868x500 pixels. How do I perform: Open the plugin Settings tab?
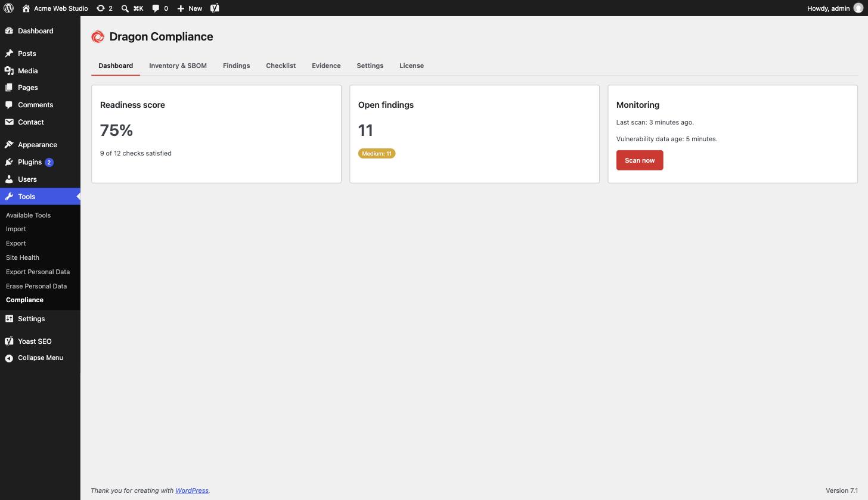[370, 66]
